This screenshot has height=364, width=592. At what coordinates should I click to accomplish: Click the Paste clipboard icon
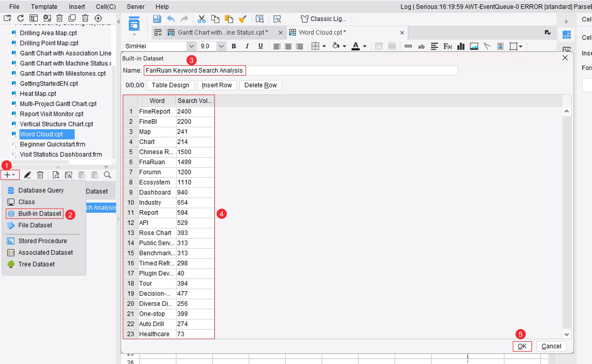229,19
